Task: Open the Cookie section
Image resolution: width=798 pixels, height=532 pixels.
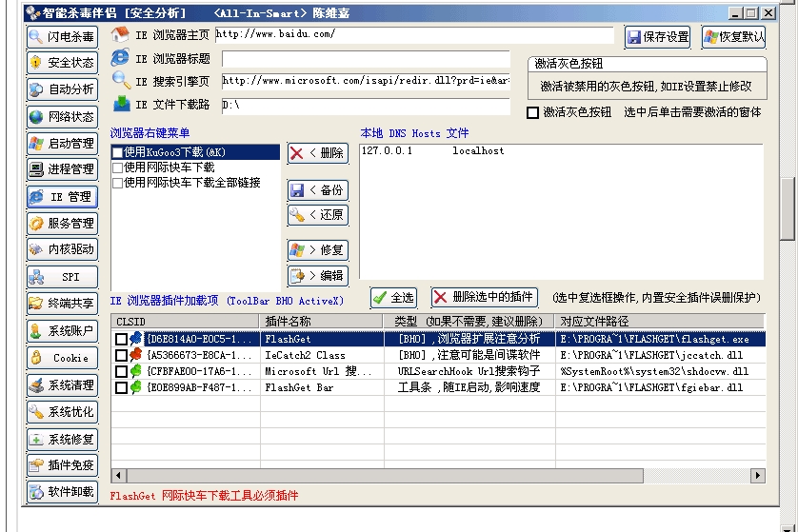Action: point(62,358)
